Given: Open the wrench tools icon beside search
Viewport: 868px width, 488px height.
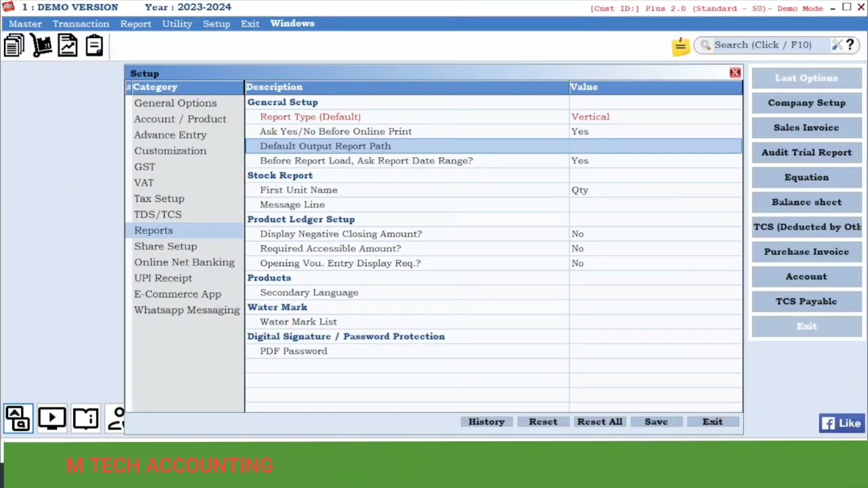Looking at the screenshot, I should click(x=837, y=45).
